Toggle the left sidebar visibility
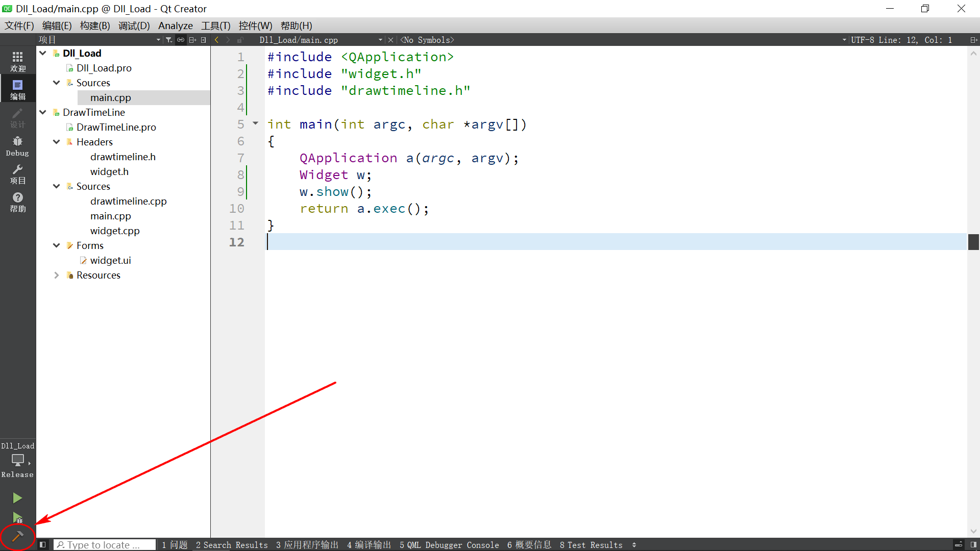 click(43, 545)
